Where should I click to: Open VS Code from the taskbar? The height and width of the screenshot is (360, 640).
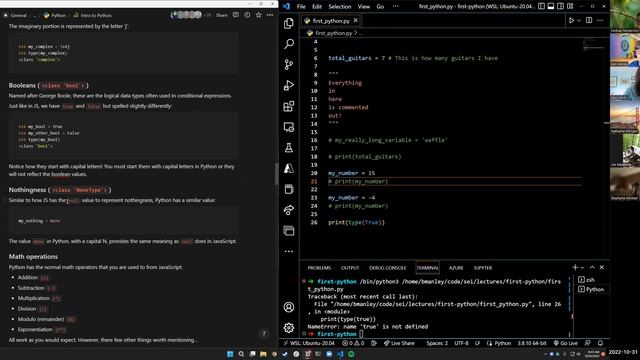[x=340, y=354]
